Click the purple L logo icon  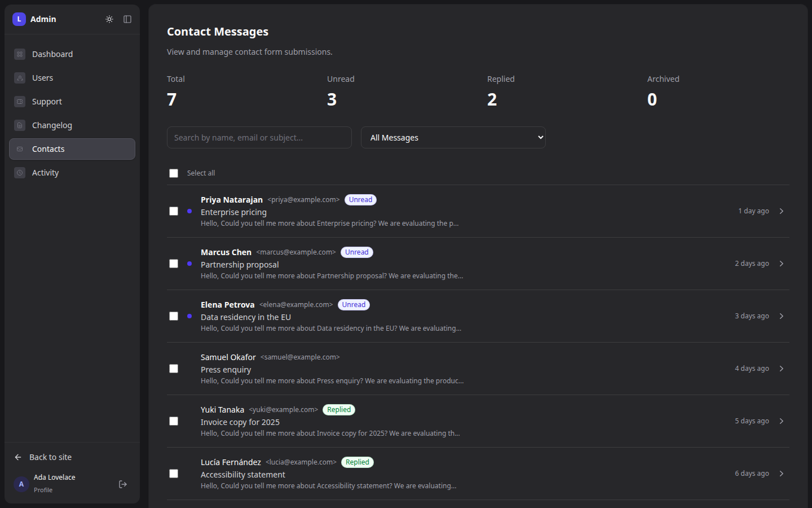(19, 19)
